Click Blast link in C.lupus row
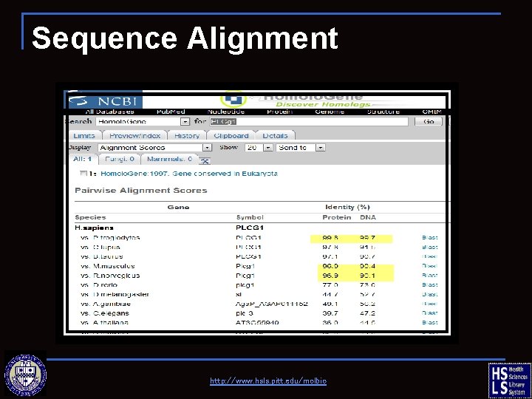 coord(429,247)
